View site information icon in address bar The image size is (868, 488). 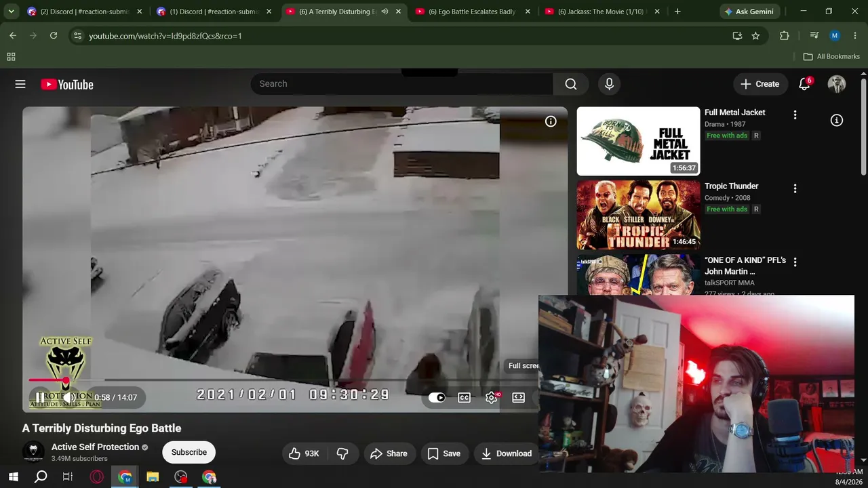(77, 36)
